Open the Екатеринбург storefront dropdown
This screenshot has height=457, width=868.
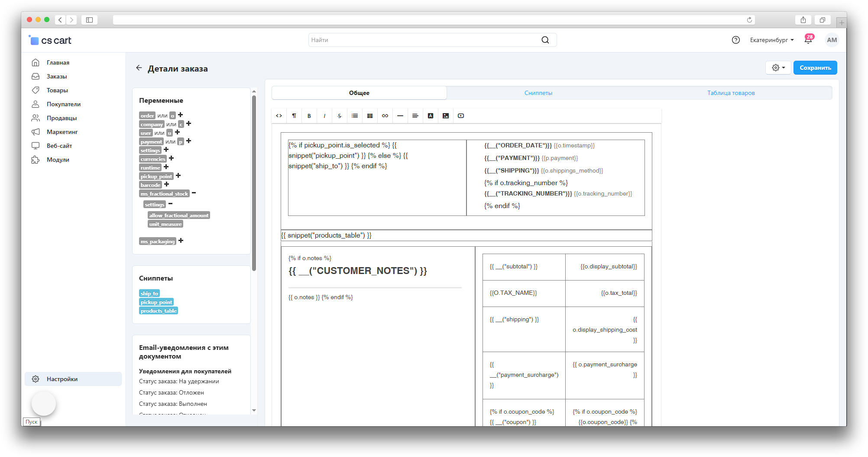click(771, 40)
